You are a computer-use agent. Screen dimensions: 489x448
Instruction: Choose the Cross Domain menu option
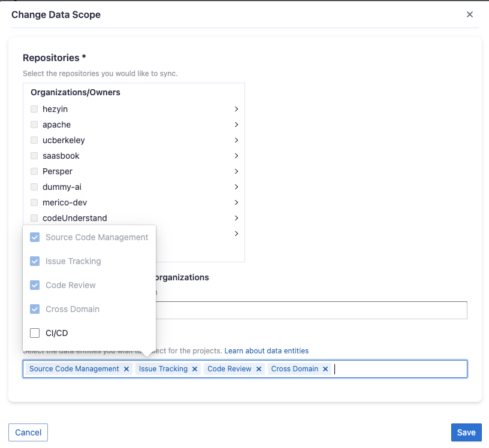pos(73,309)
